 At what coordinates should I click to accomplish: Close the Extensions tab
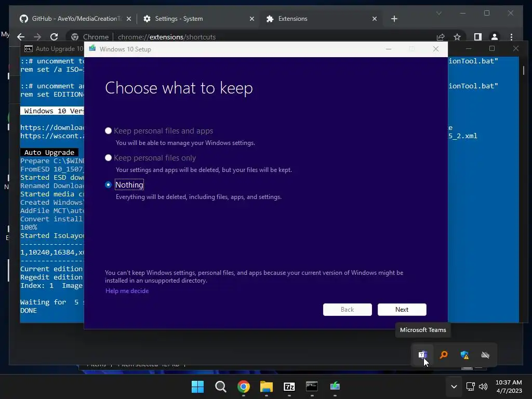click(x=374, y=19)
